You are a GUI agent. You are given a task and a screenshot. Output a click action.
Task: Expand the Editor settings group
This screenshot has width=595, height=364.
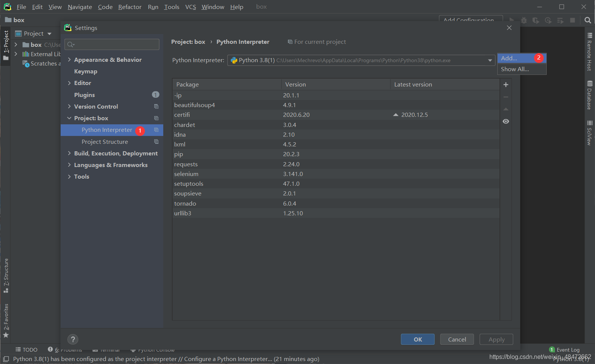click(69, 83)
